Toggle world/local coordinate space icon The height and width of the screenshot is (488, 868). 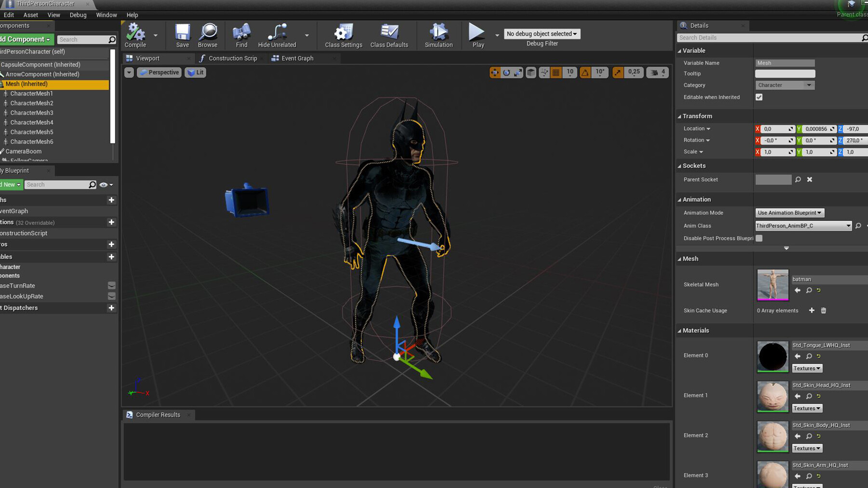tap(531, 73)
